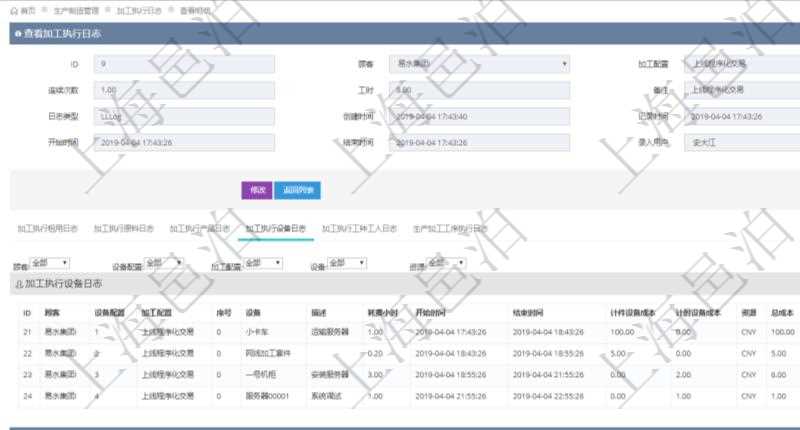Open the 顾客 filter dropdown above table
This screenshot has height=430, width=800.
tap(50, 264)
